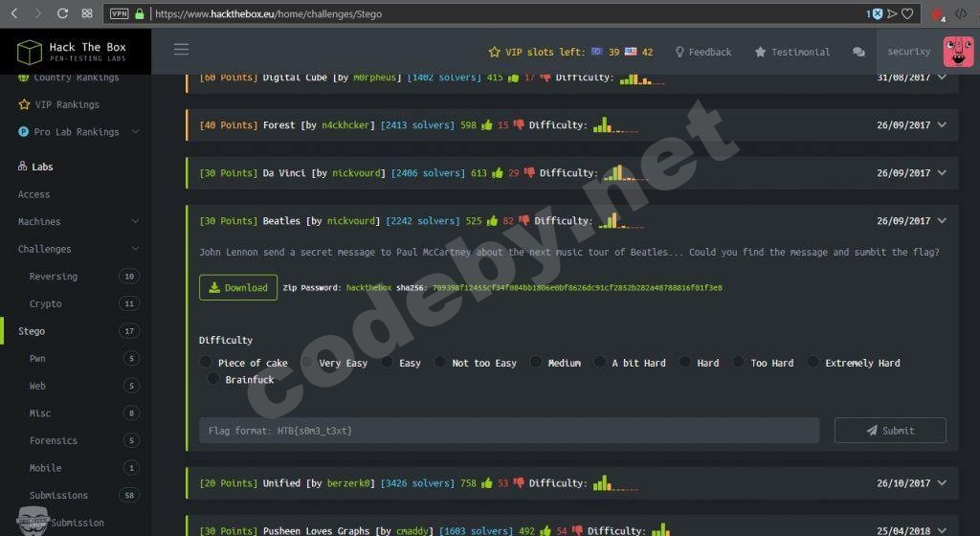Reload the page with the refresh icon
980x536 pixels.
(62, 13)
